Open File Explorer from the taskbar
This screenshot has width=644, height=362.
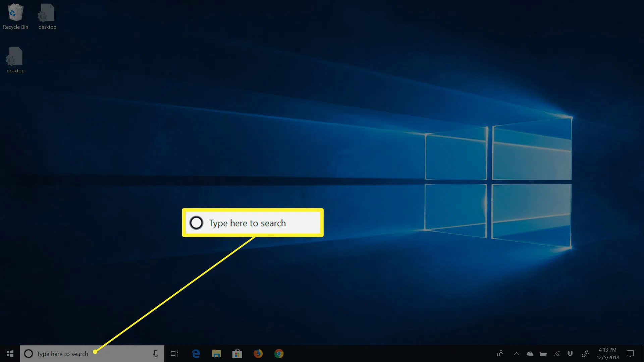click(217, 354)
